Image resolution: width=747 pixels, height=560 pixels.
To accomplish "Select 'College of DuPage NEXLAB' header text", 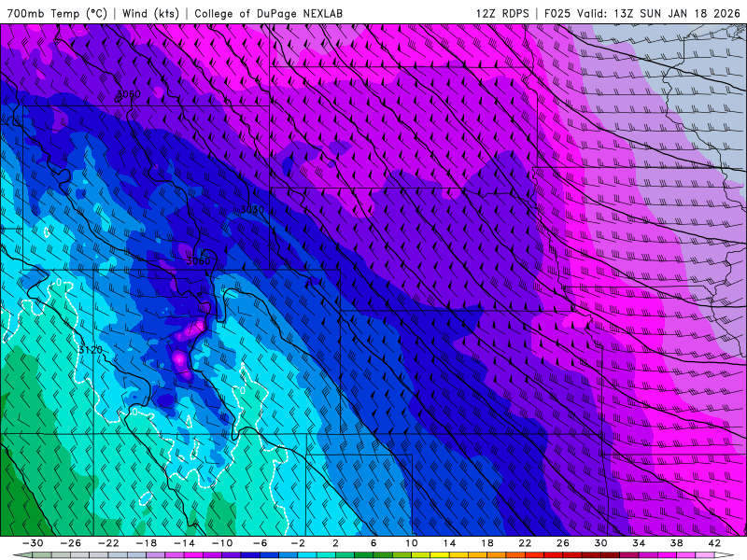I will tap(268, 13).
